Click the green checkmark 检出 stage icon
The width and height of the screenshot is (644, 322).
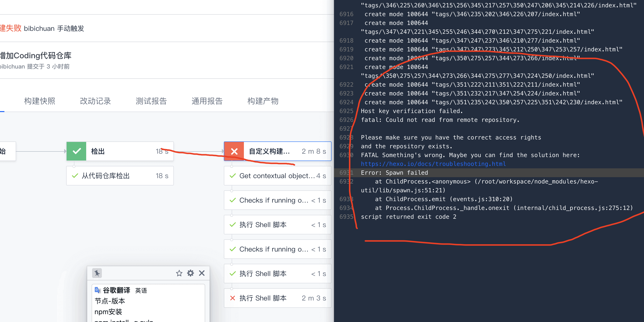[x=76, y=151]
